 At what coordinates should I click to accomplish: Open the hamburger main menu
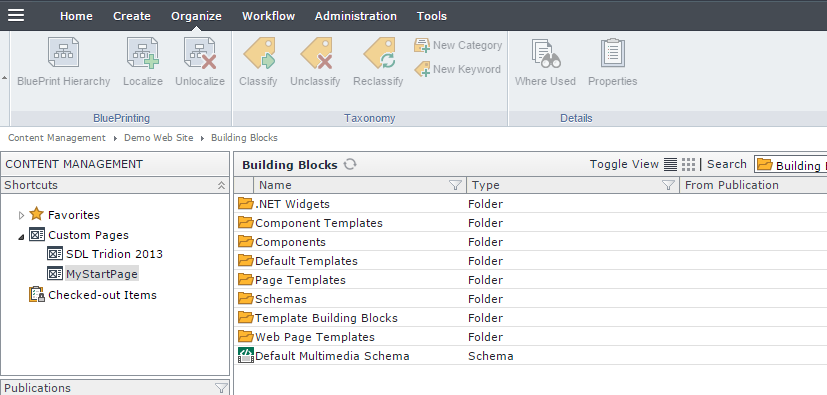tap(16, 15)
